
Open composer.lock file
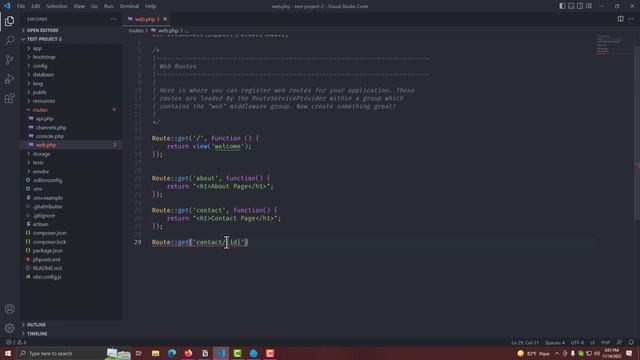click(x=71, y=242)
